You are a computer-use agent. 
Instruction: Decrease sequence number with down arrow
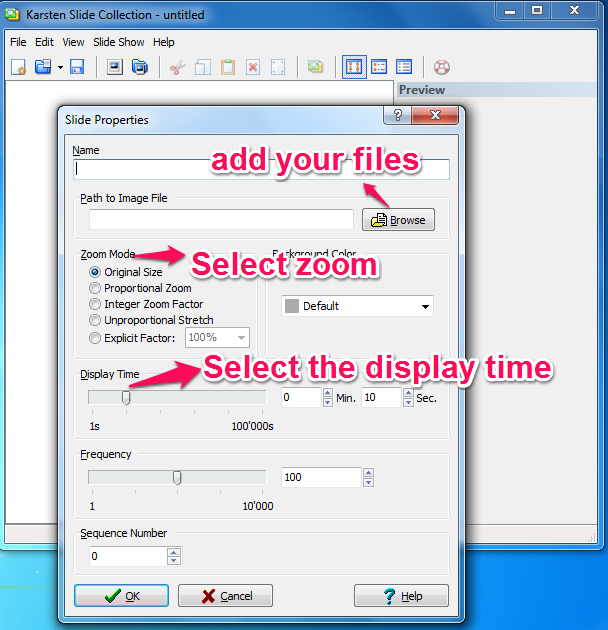[174, 561]
